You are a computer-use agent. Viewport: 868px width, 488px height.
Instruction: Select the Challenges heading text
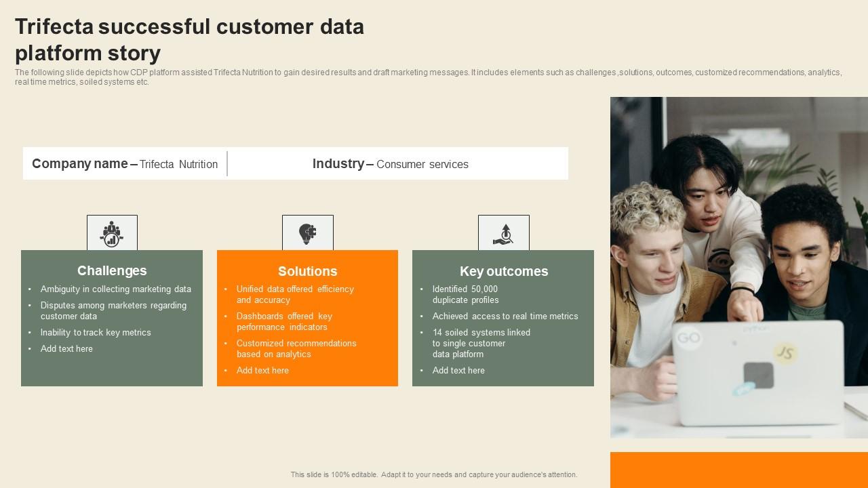click(x=112, y=270)
